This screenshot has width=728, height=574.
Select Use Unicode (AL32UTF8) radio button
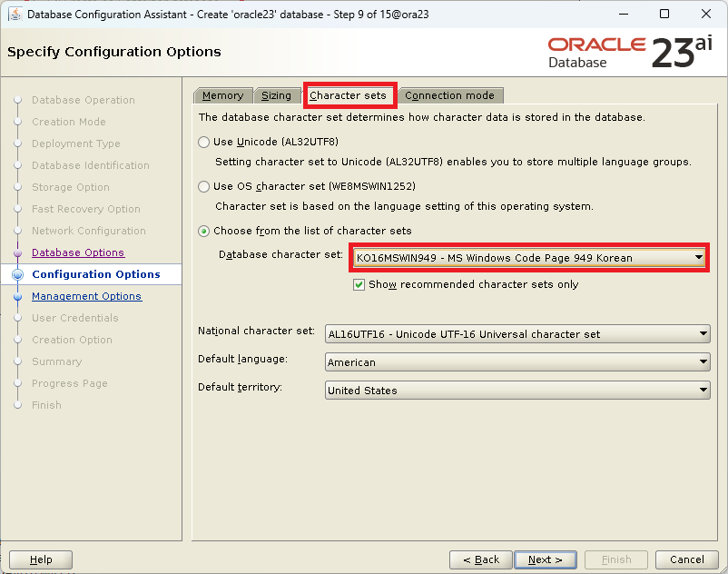[x=204, y=142]
